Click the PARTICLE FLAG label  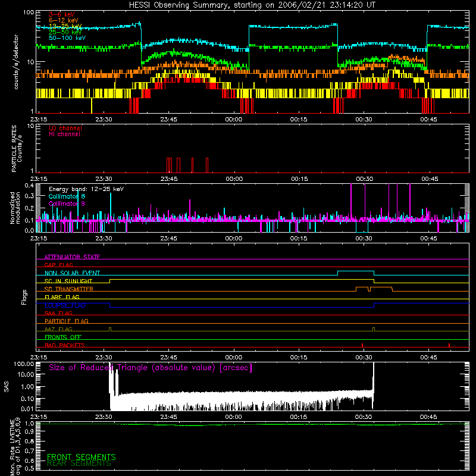click(x=67, y=321)
